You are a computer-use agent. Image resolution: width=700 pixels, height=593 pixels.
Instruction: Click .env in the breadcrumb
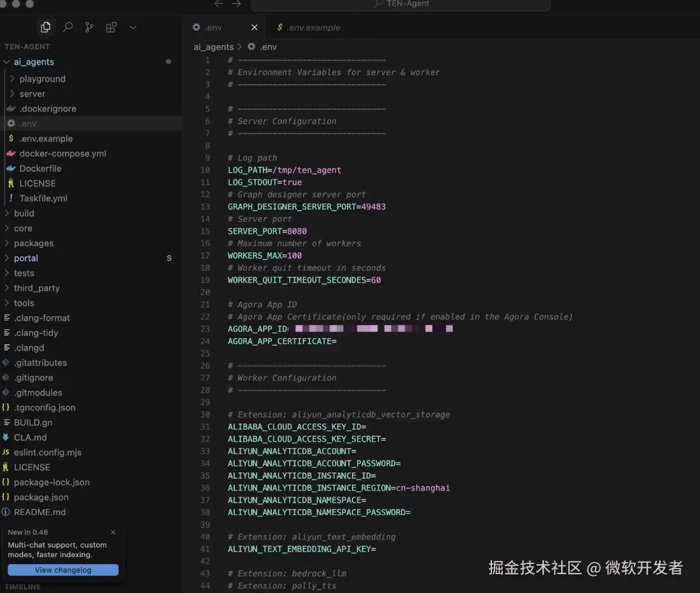coord(263,47)
